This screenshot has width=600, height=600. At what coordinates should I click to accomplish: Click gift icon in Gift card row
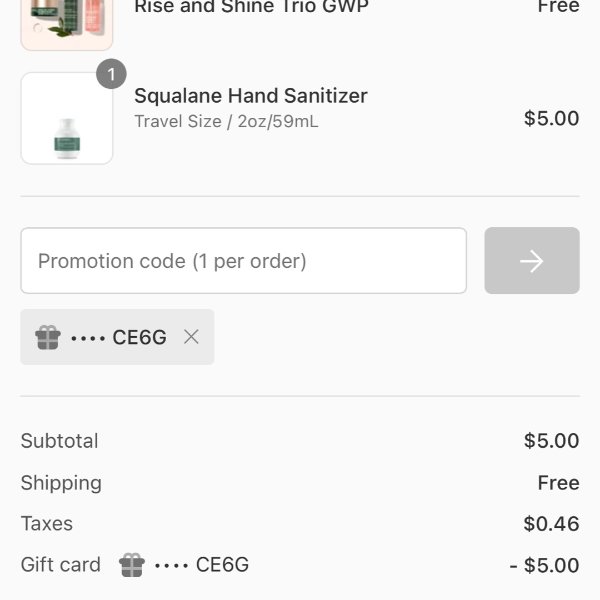pyautogui.click(x=132, y=565)
